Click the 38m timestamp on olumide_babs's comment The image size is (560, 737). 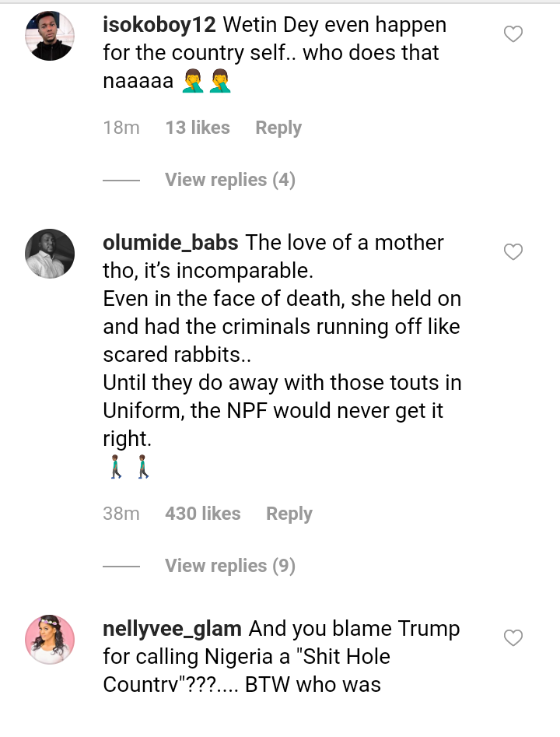point(121,514)
